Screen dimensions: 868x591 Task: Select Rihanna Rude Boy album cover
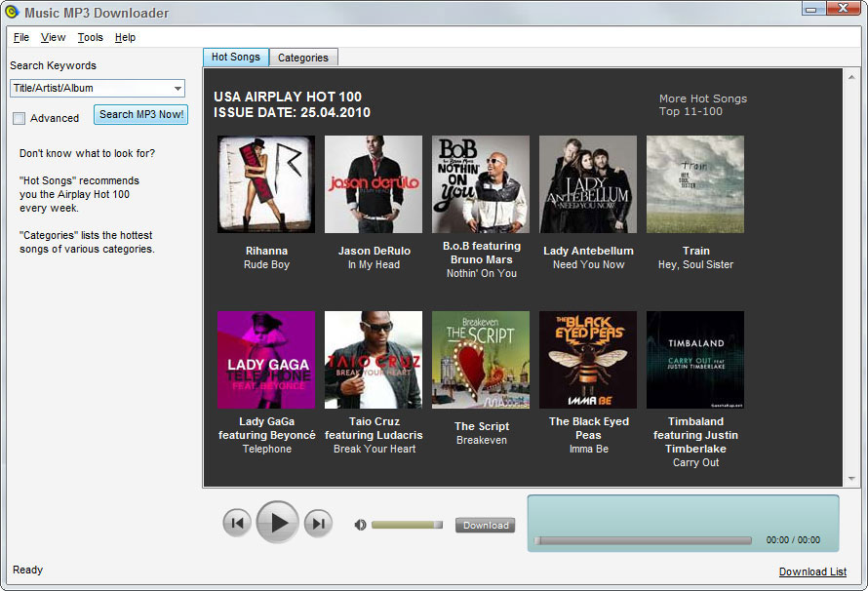(266, 184)
